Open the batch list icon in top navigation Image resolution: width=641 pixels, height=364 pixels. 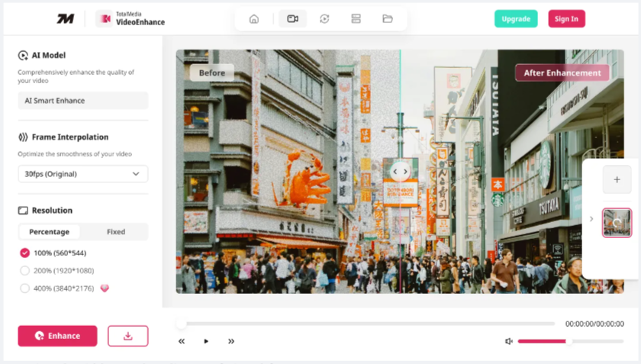point(356,19)
